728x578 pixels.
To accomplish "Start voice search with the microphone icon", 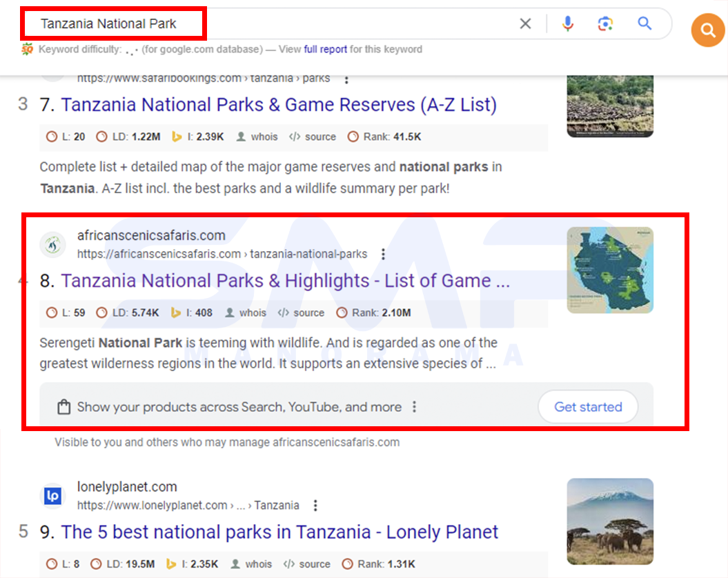I will 567,23.
